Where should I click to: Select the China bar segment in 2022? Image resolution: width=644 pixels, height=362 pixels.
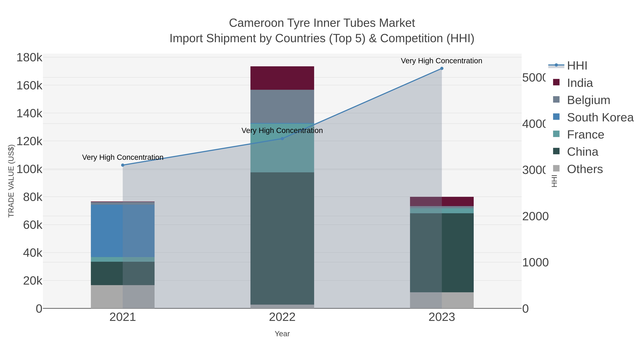(282, 239)
